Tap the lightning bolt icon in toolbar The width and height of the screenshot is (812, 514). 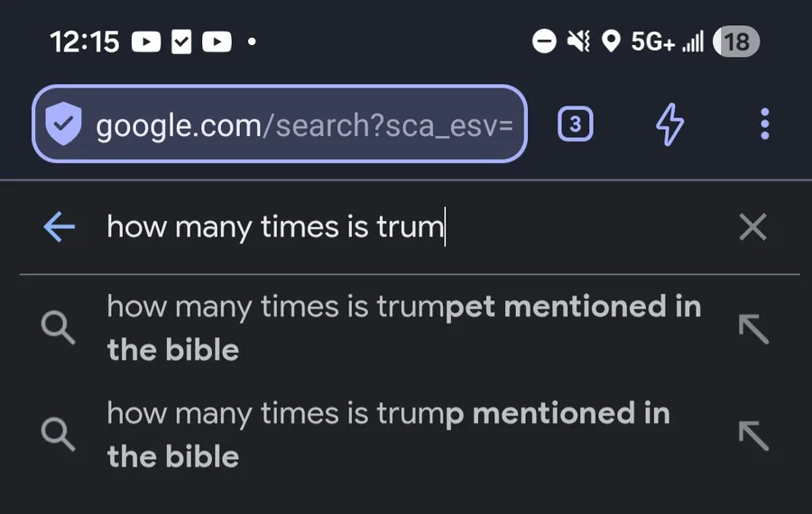click(669, 124)
